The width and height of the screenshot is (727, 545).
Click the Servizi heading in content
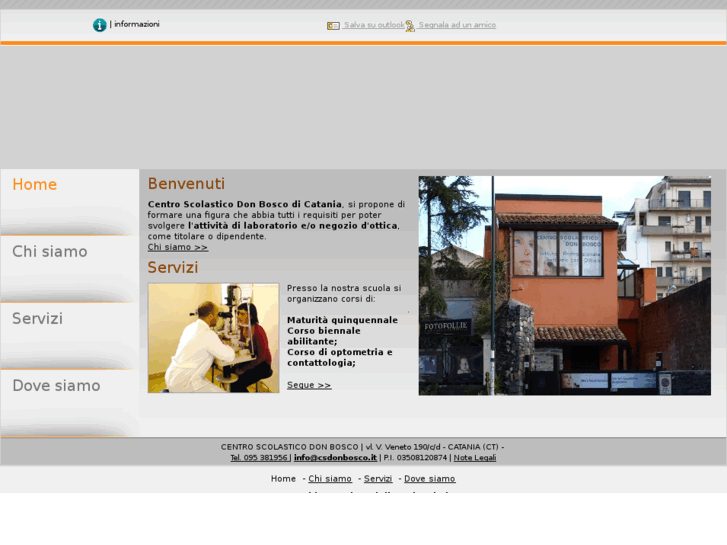coord(173,268)
